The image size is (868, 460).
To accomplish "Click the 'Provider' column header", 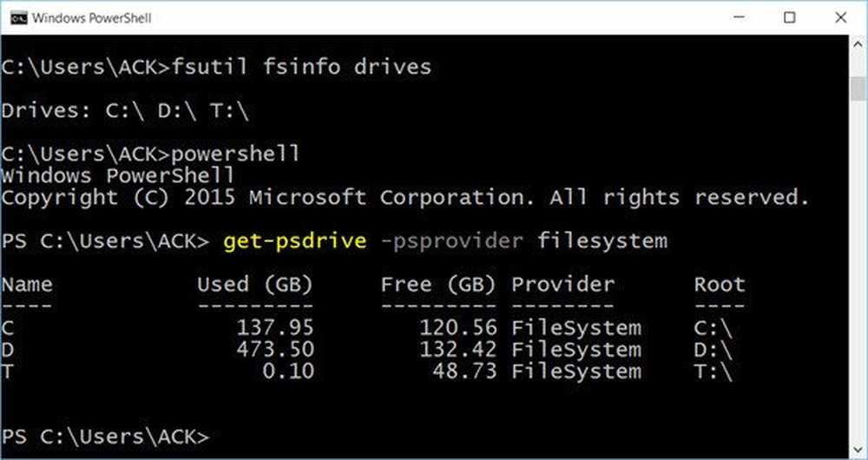I will point(562,285).
